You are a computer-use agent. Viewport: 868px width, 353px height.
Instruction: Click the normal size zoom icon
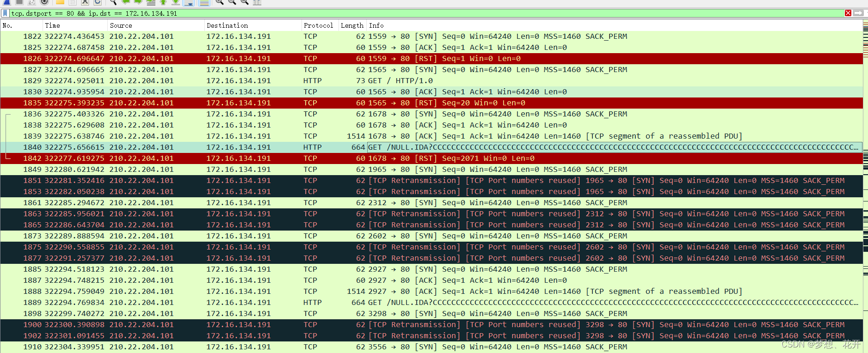(x=245, y=2)
